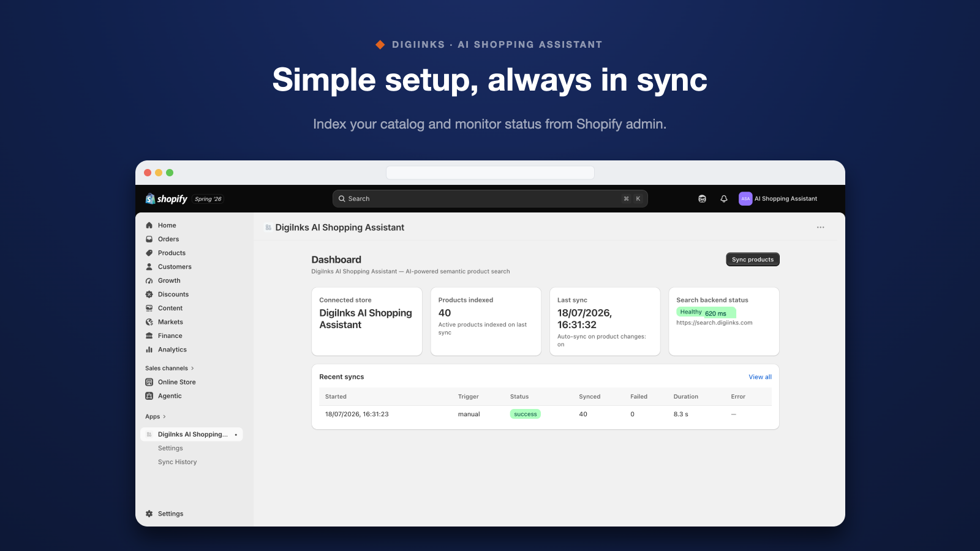Expand the Apps section chevron
This screenshot has height=551, width=980.
(164, 417)
